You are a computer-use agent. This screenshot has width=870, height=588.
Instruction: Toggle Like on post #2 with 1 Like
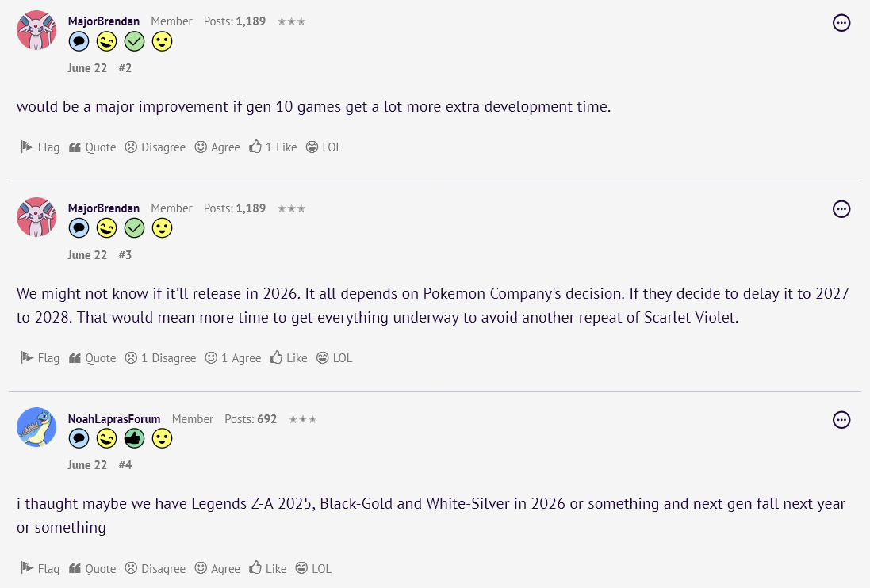(273, 147)
